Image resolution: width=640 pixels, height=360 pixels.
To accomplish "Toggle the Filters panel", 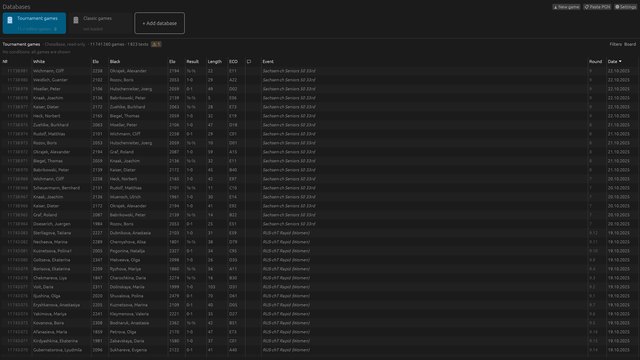I will tap(616, 44).
